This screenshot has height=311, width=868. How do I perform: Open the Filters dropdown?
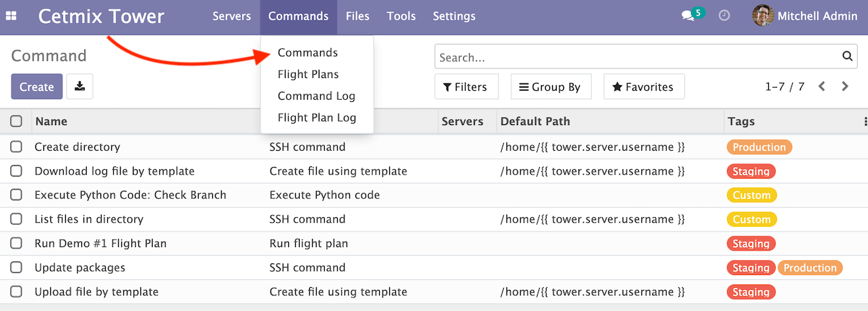pos(465,87)
